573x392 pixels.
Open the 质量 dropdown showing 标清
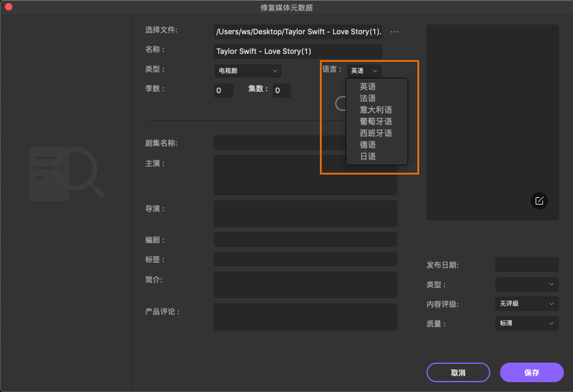(x=526, y=323)
